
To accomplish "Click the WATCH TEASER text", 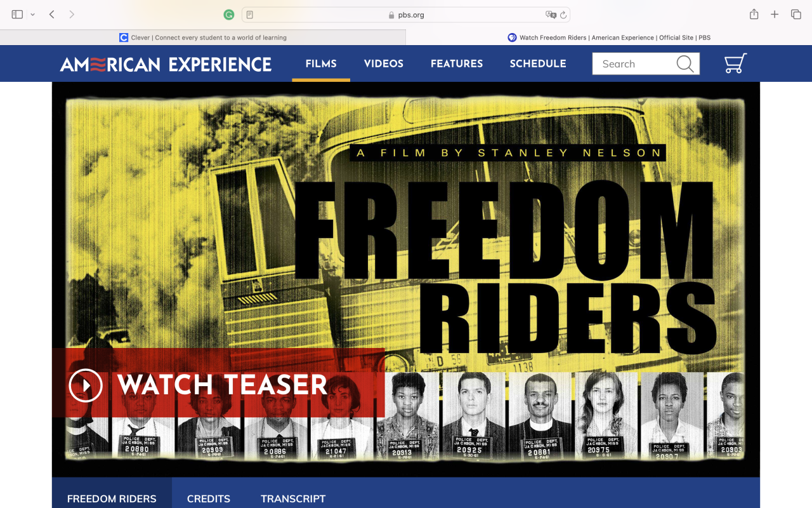I will (x=222, y=385).
